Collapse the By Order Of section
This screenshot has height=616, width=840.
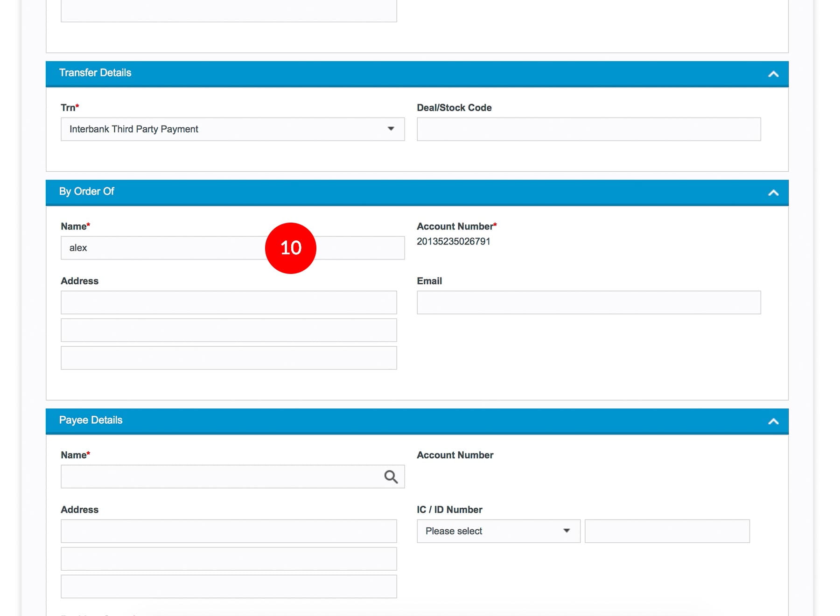(773, 193)
